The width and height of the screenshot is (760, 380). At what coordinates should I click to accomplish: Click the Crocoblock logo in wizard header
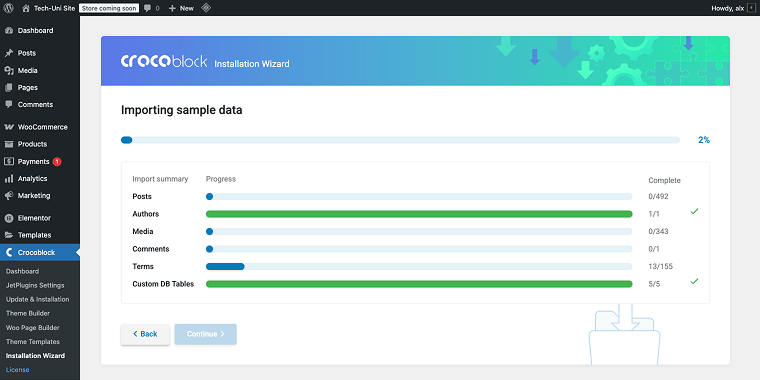click(x=164, y=61)
